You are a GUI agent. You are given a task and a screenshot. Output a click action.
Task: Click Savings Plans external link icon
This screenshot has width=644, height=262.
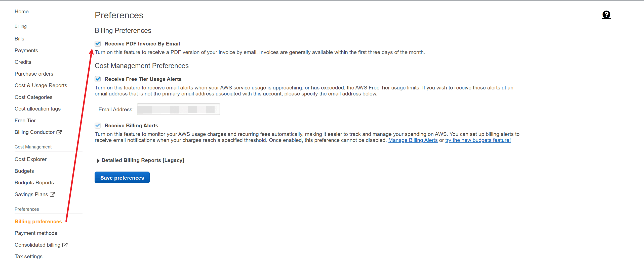click(53, 194)
